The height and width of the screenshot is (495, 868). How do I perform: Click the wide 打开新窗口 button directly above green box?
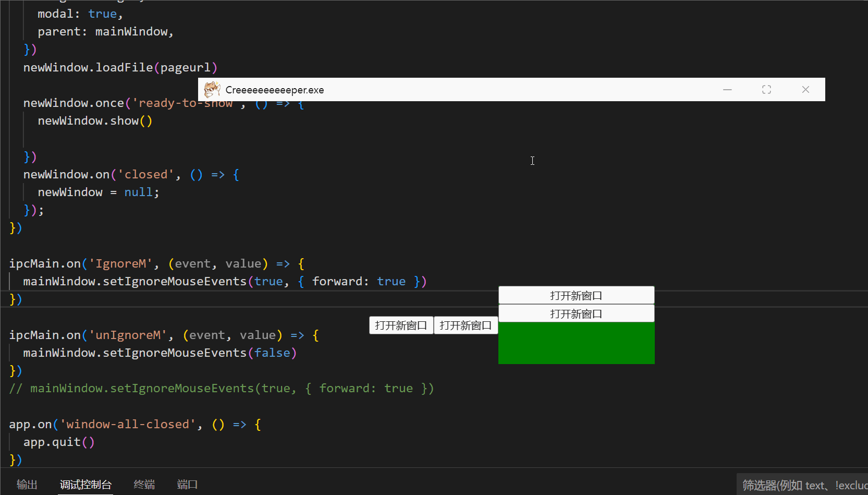[576, 314]
